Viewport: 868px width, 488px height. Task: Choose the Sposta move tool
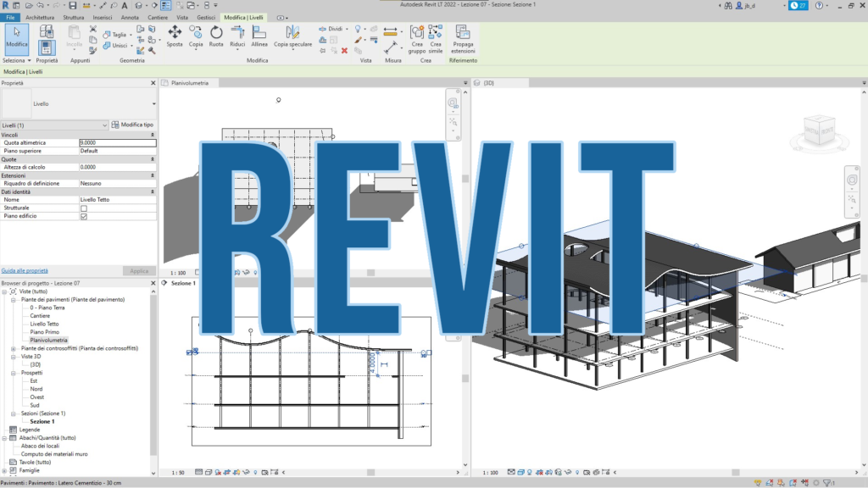(x=175, y=36)
